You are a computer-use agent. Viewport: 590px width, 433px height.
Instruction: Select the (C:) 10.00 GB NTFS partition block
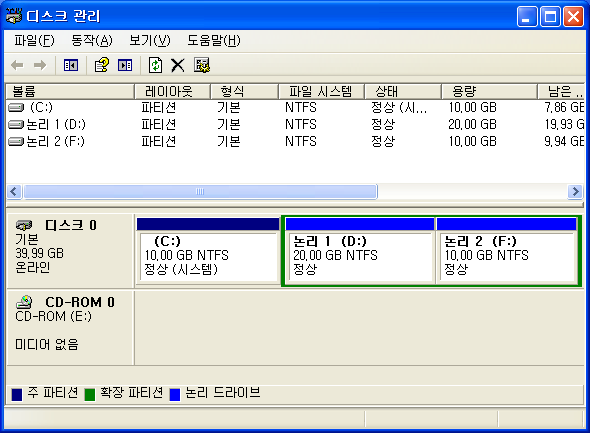point(208,251)
